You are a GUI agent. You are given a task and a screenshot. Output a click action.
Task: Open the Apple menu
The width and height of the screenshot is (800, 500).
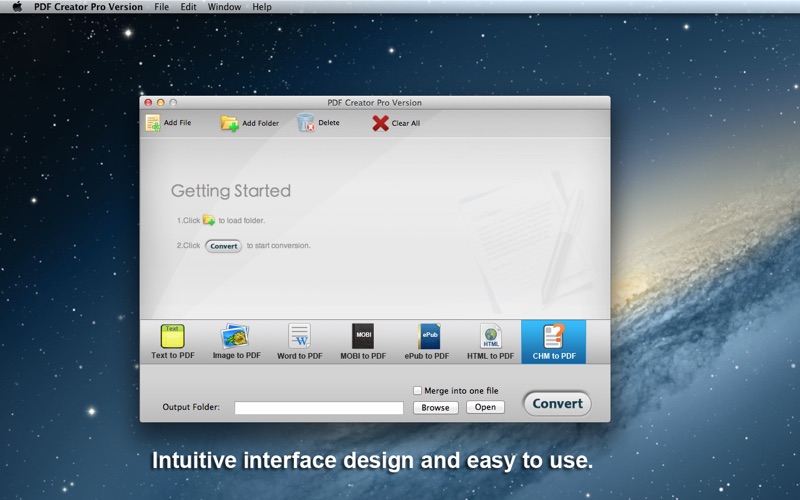coord(17,7)
